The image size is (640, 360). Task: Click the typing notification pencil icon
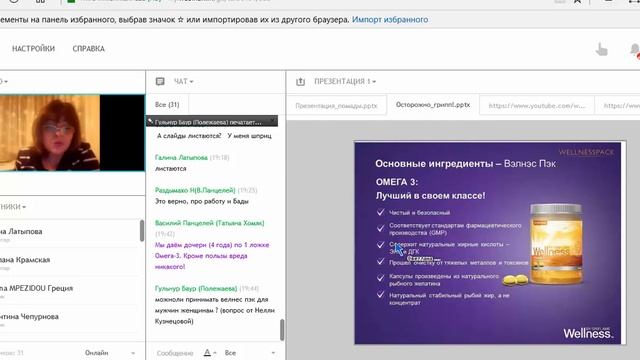click(150, 121)
